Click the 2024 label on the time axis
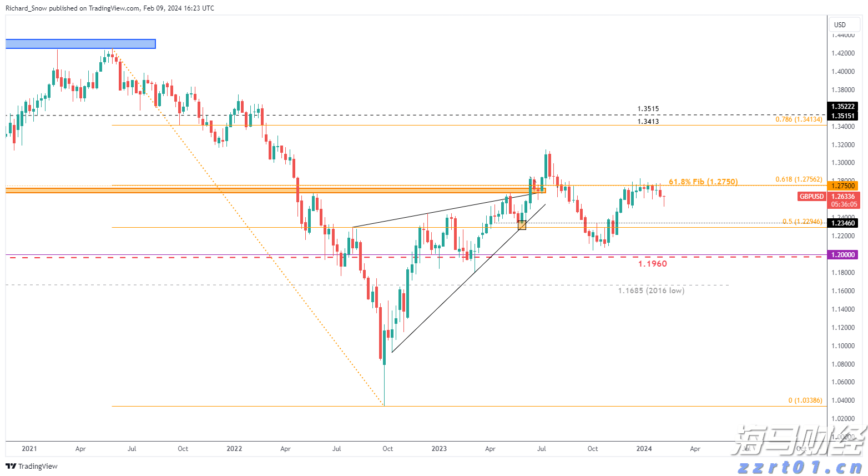The width and height of the screenshot is (868, 476). click(644, 449)
